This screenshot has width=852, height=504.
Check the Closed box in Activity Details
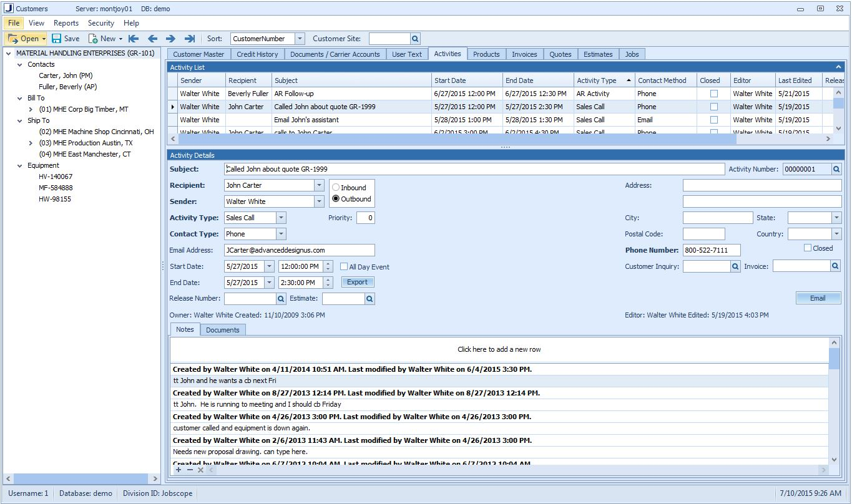pyautogui.click(x=808, y=248)
